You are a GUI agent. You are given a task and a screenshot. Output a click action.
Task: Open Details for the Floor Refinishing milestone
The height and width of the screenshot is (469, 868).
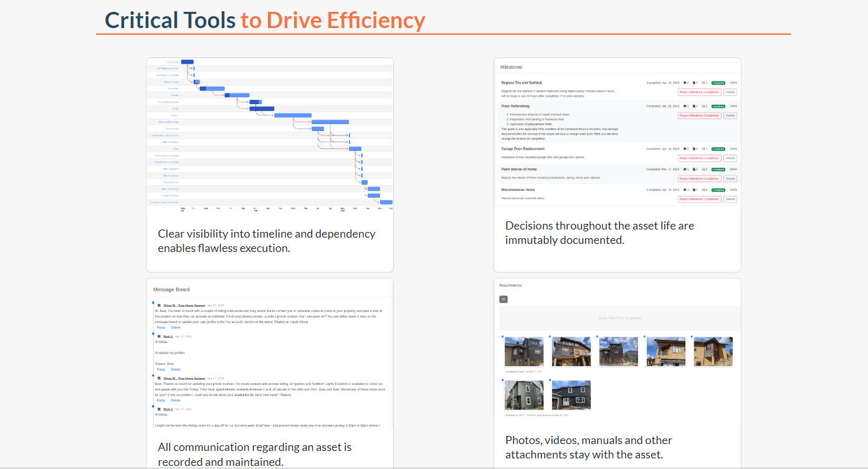coord(730,115)
